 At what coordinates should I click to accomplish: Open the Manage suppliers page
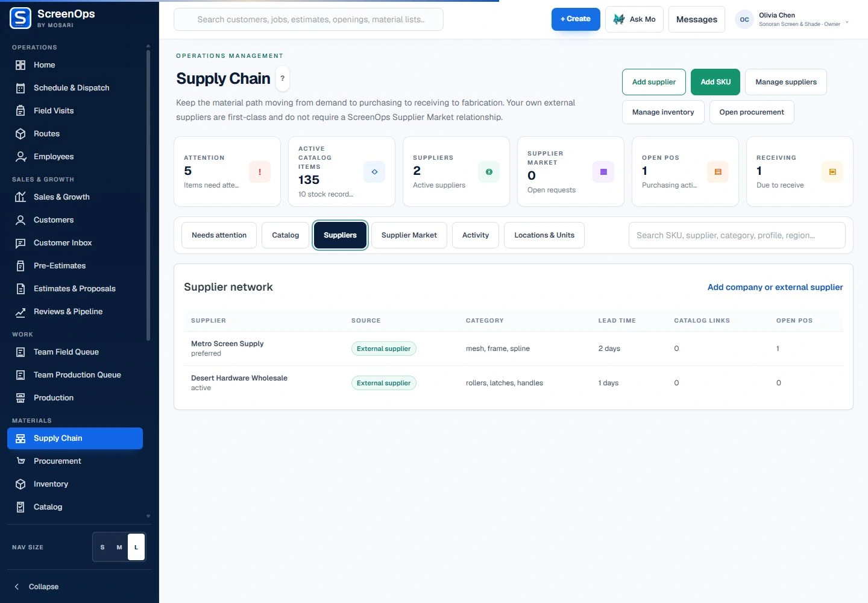pos(786,82)
